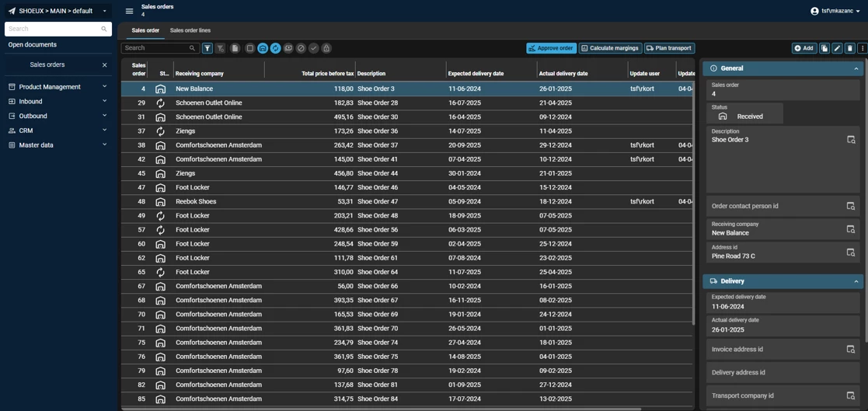868x411 pixels.
Task: Open lookup for Receiving company field
Action: pyautogui.click(x=850, y=229)
